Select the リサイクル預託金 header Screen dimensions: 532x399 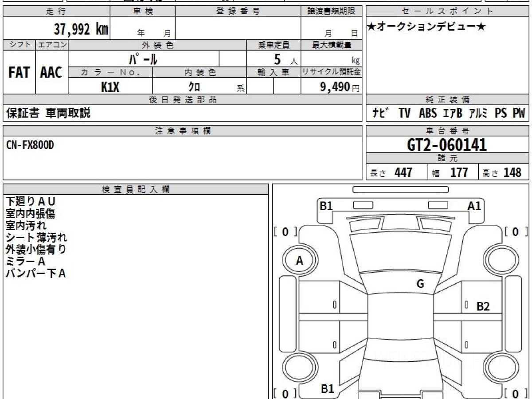[332, 73]
